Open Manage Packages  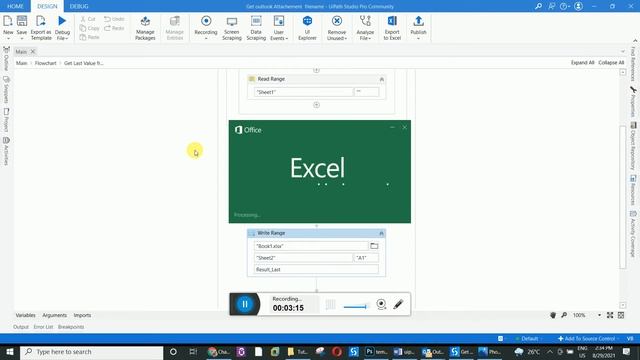(x=145, y=21)
